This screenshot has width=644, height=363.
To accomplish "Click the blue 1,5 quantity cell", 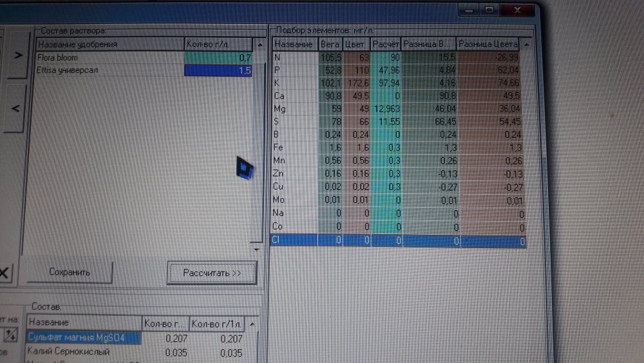I will pos(218,70).
